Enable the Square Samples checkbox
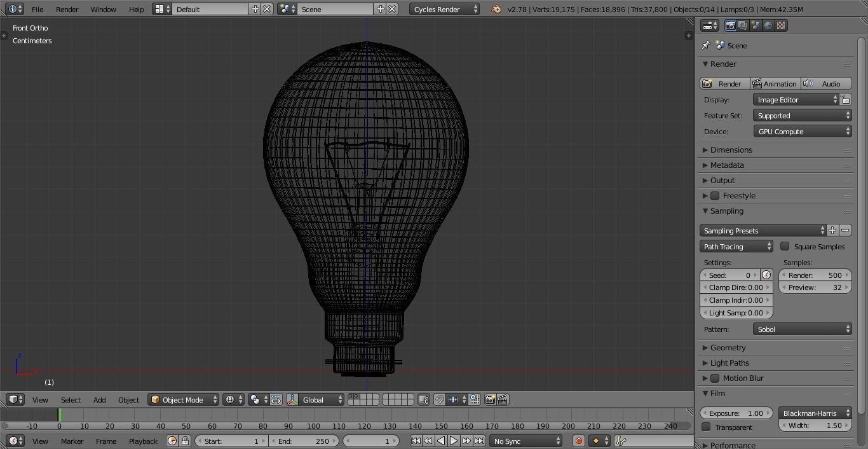868x449 pixels. click(x=785, y=246)
